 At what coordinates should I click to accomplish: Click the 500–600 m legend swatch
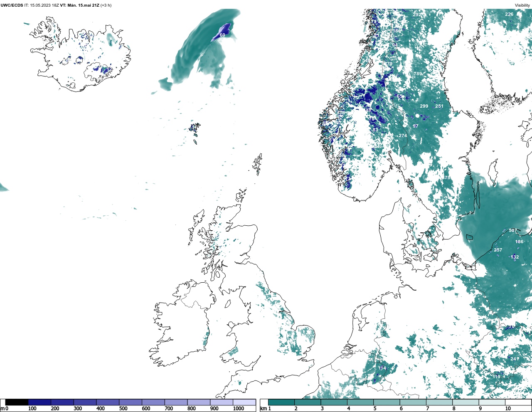[x=131, y=402]
